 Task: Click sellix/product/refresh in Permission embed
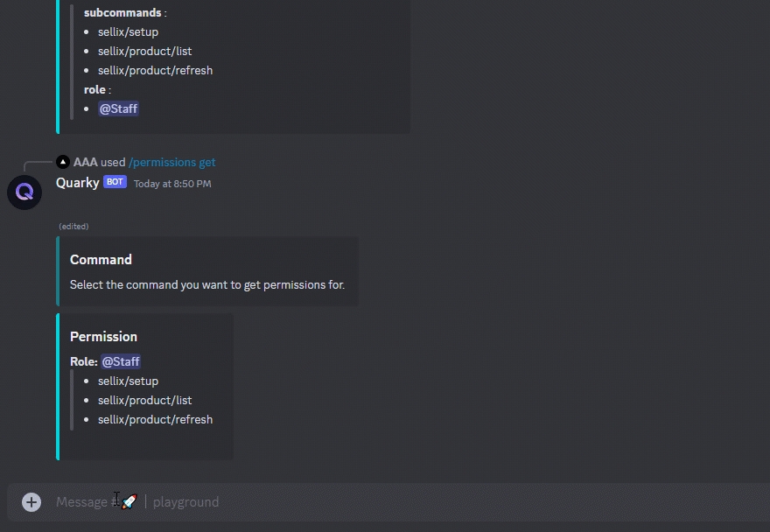click(x=155, y=419)
